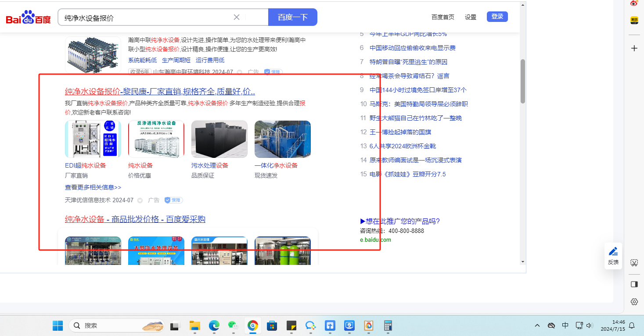Click the 一体化净水设备 text link
This screenshot has height=336, width=644.
(x=276, y=165)
